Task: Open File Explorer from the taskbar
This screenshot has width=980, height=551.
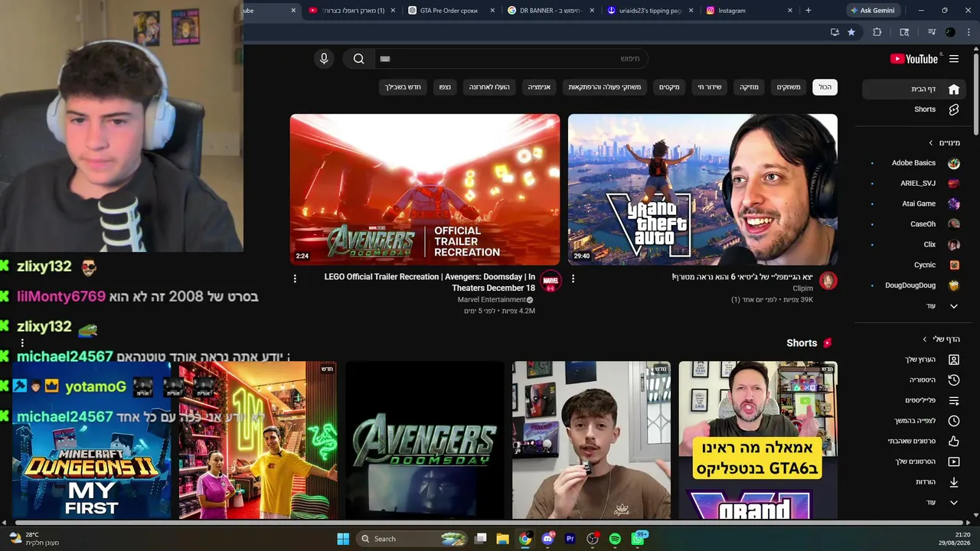Action: pos(502,539)
